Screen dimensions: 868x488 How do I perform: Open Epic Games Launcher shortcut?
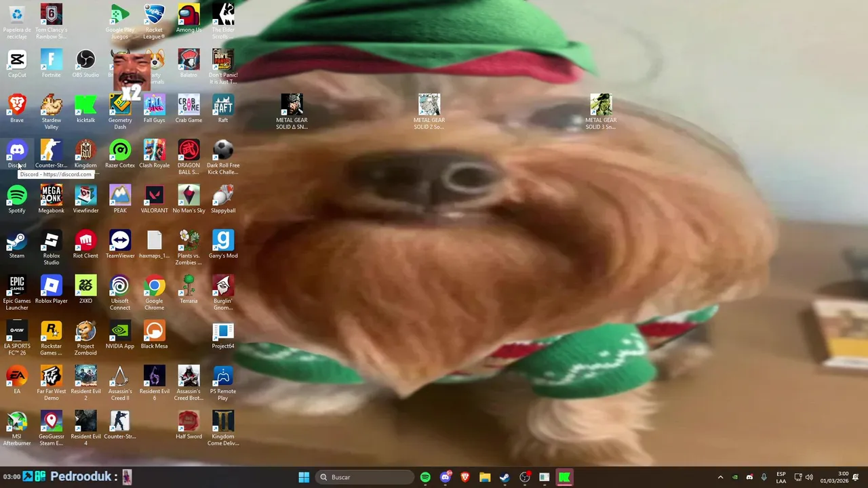point(17,293)
